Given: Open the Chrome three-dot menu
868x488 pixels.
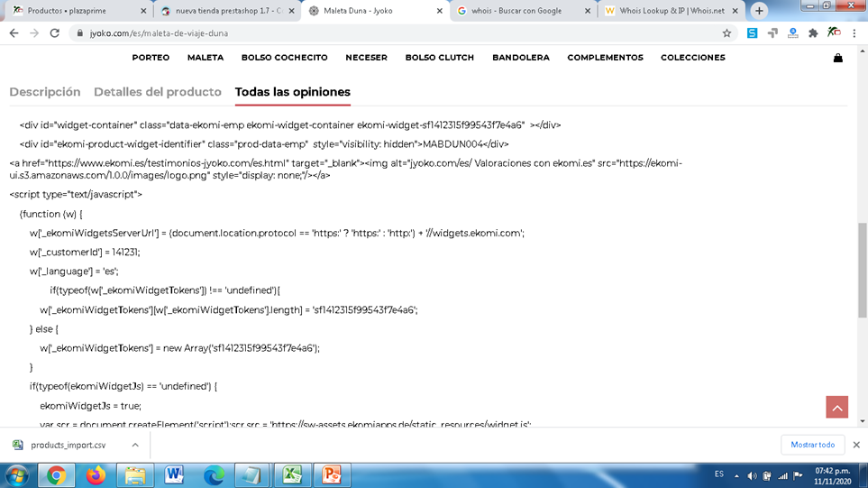Looking at the screenshot, I should point(854,33).
